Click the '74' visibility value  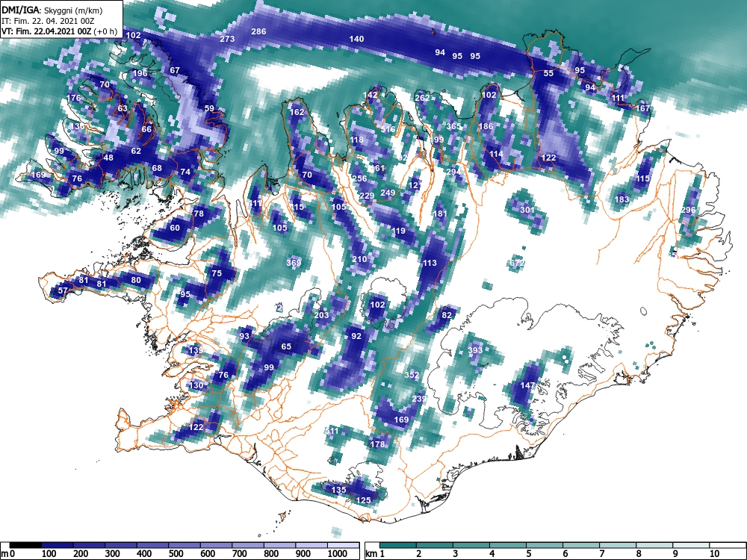pyautogui.click(x=185, y=172)
